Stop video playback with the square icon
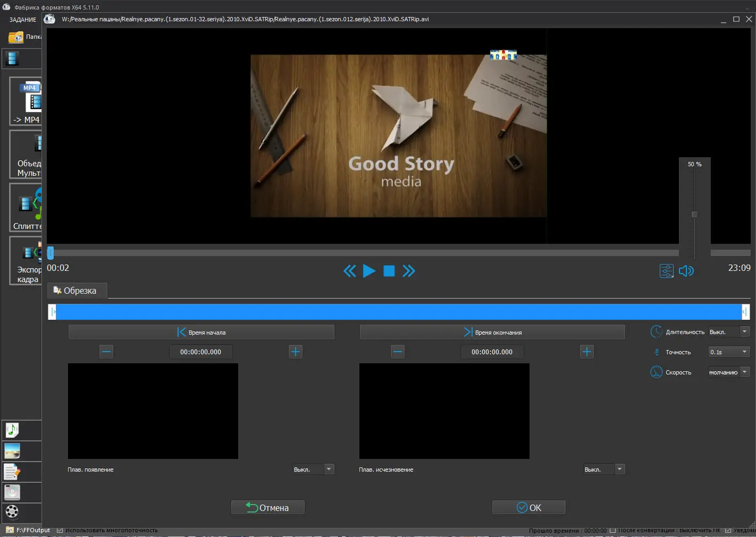 389,271
